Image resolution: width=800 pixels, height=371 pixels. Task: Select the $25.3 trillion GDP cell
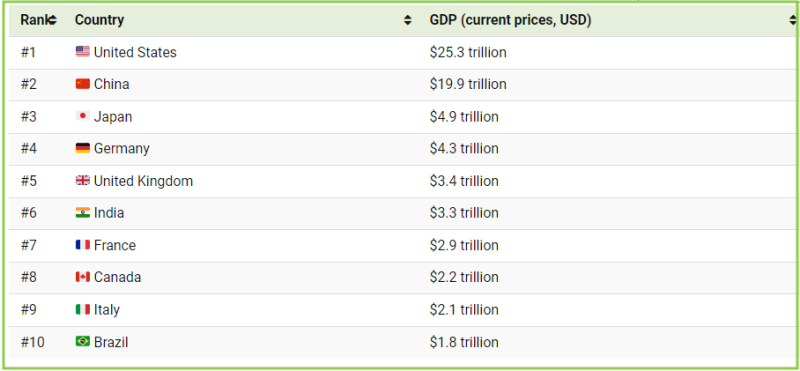pos(468,52)
